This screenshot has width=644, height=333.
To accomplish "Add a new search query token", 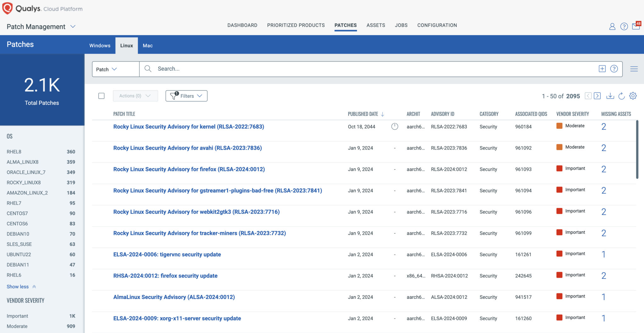I will tap(602, 68).
